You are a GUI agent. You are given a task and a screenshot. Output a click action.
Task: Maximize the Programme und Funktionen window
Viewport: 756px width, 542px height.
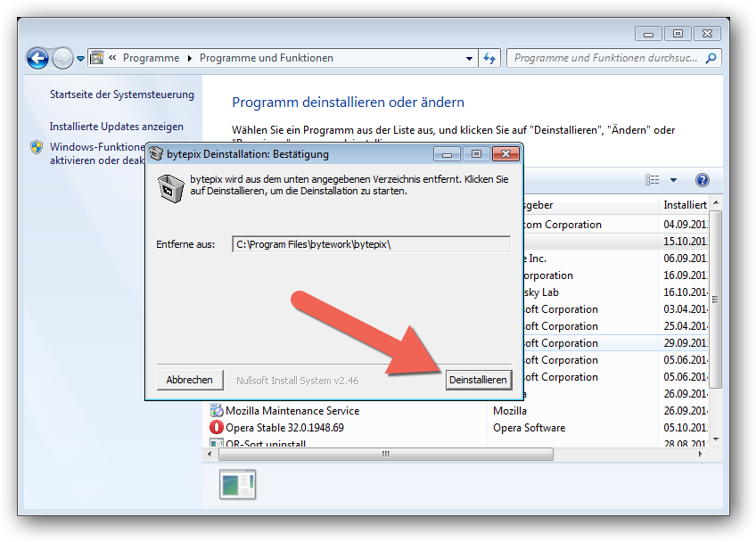pos(678,34)
